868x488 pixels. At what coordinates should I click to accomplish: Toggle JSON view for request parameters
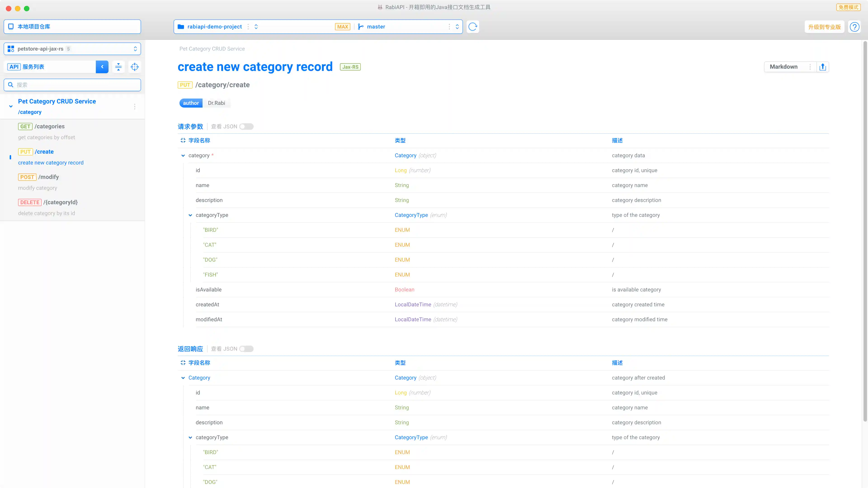(x=246, y=127)
